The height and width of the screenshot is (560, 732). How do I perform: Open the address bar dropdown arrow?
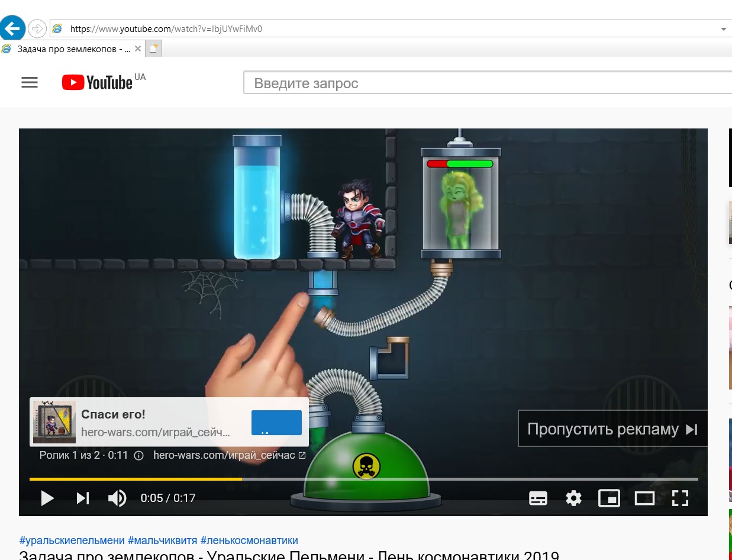(724, 29)
